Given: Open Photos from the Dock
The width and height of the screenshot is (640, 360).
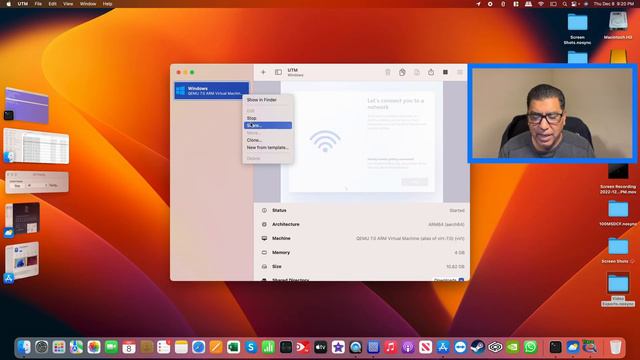Looking at the screenshot, I should click(x=94, y=347).
